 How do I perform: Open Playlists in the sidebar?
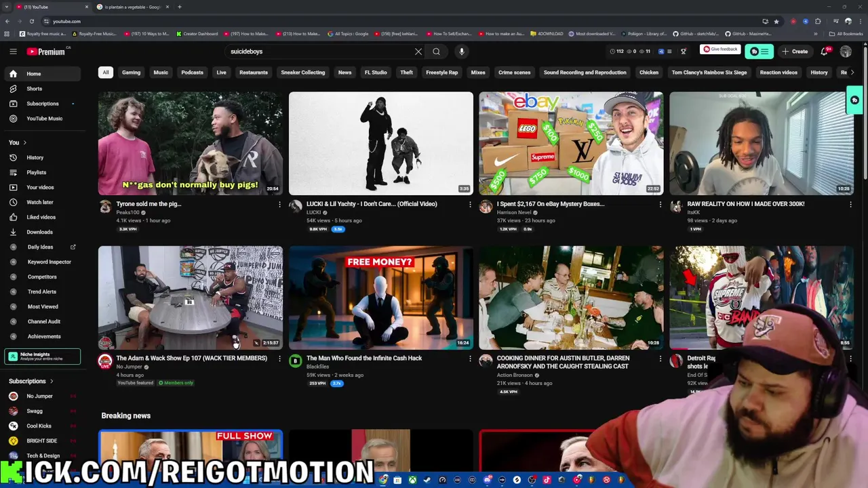pos(42,173)
